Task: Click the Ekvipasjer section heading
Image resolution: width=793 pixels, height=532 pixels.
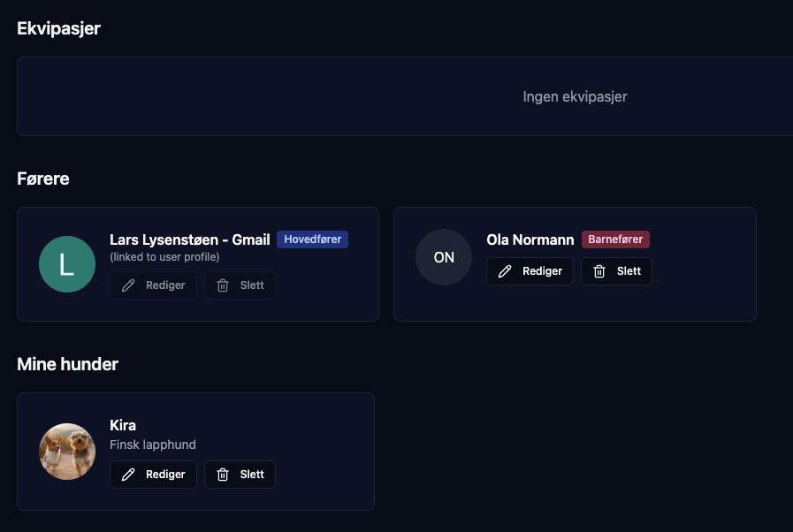Action: tap(59, 28)
